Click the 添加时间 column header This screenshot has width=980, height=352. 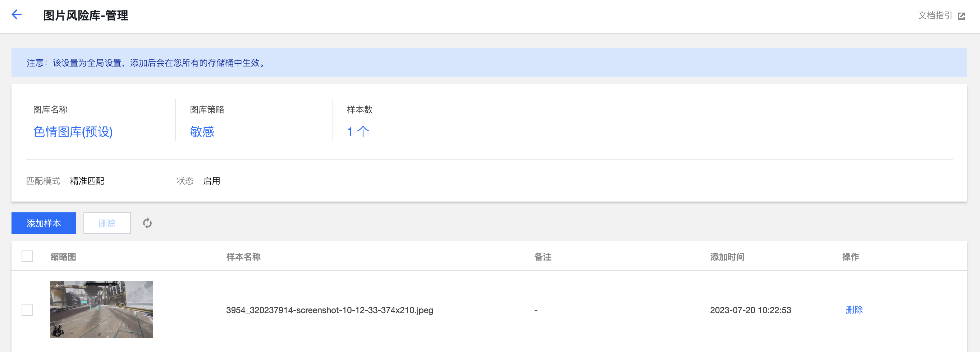(x=727, y=257)
